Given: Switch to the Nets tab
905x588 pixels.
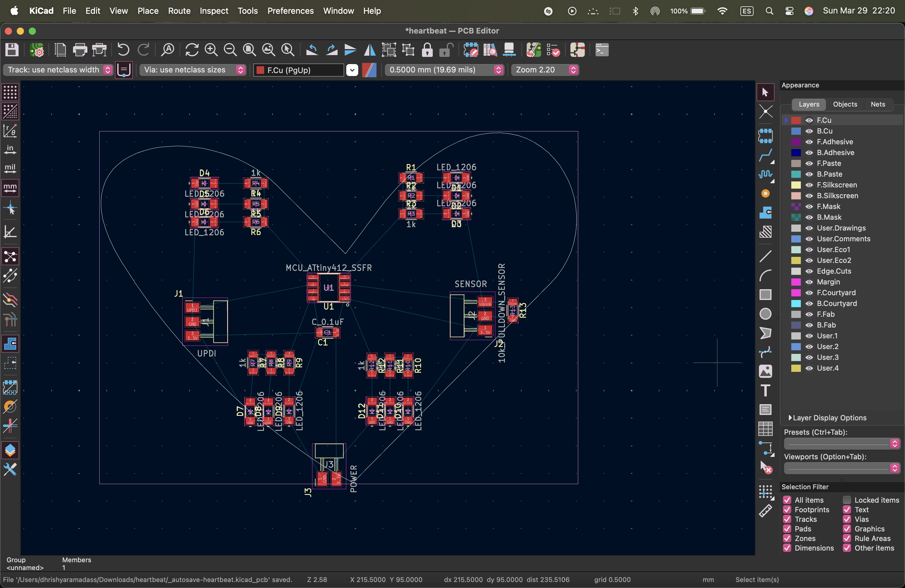Looking at the screenshot, I should click(878, 104).
